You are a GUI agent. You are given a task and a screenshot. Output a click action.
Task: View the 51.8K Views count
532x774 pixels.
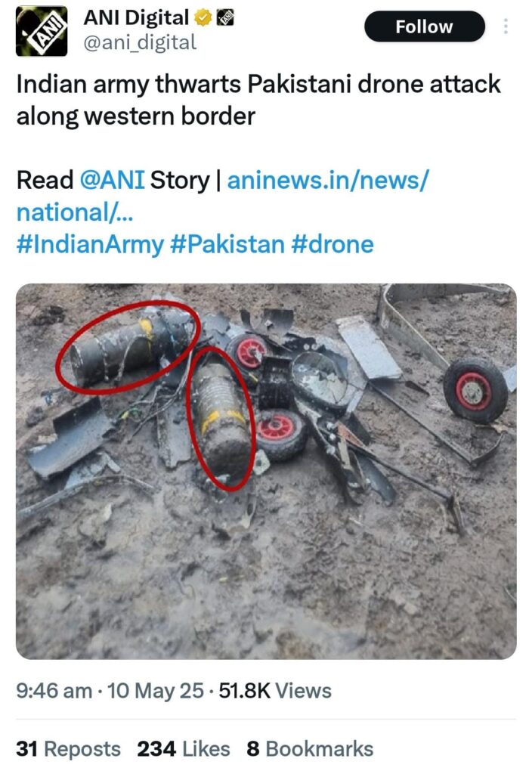275,691
